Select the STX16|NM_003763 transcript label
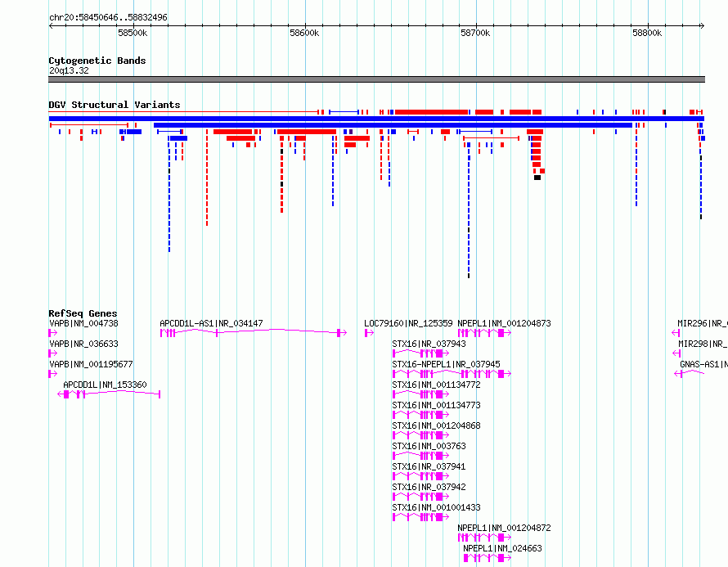The width and height of the screenshot is (728, 567). coord(429,446)
